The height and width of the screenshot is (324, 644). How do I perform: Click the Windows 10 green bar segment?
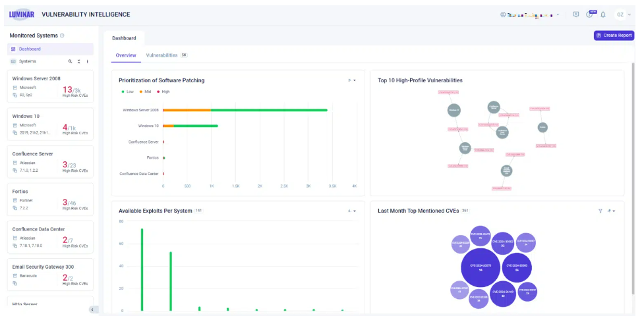(196, 126)
